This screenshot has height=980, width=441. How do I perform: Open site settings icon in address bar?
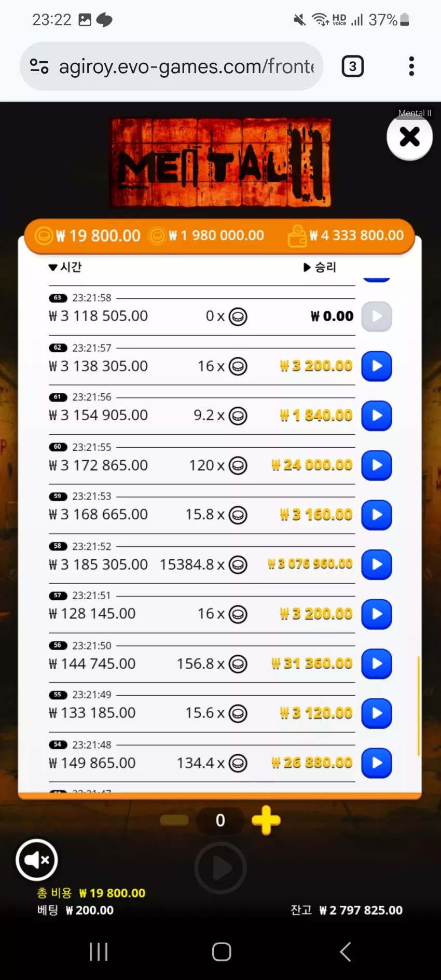tap(39, 66)
